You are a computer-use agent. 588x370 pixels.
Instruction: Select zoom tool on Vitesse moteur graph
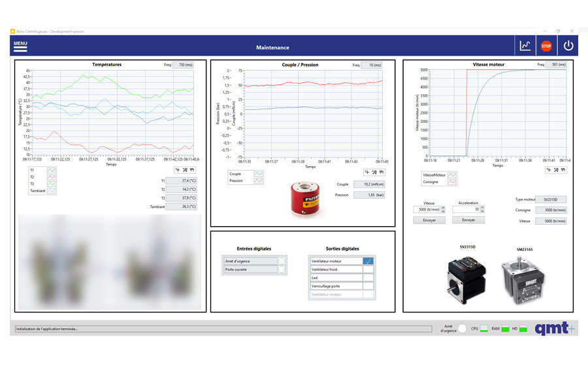[557, 169]
